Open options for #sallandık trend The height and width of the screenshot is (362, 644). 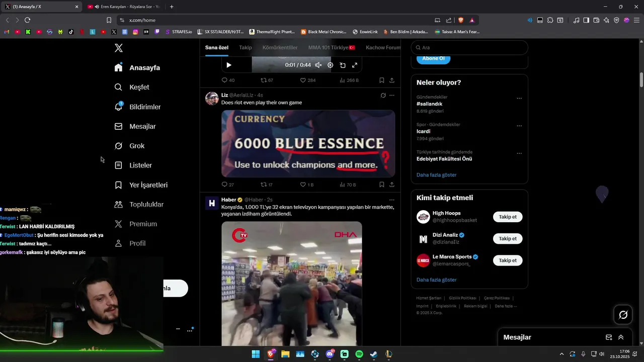tap(519, 98)
